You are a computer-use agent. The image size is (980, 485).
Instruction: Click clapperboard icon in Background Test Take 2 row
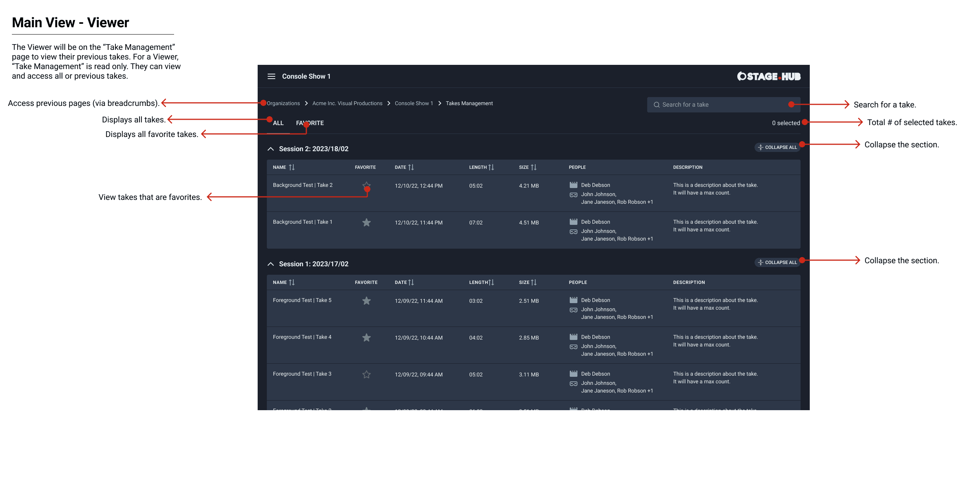[x=574, y=185]
